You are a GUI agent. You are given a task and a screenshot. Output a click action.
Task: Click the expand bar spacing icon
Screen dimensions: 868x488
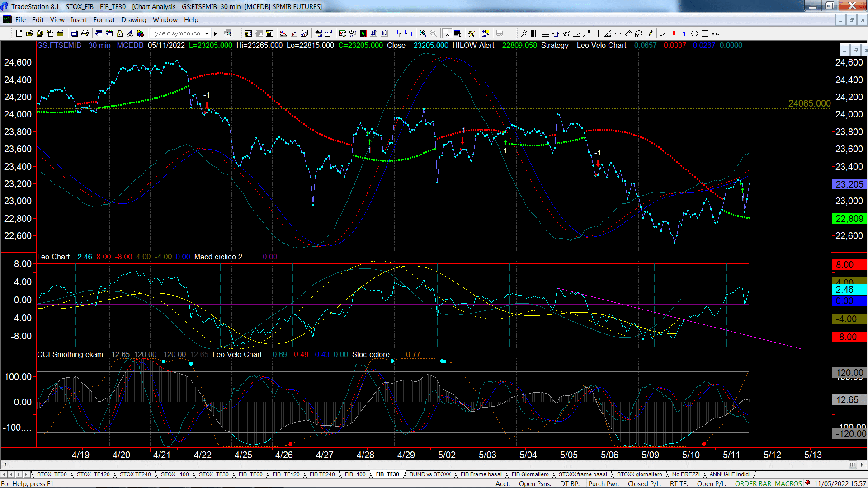coord(409,33)
